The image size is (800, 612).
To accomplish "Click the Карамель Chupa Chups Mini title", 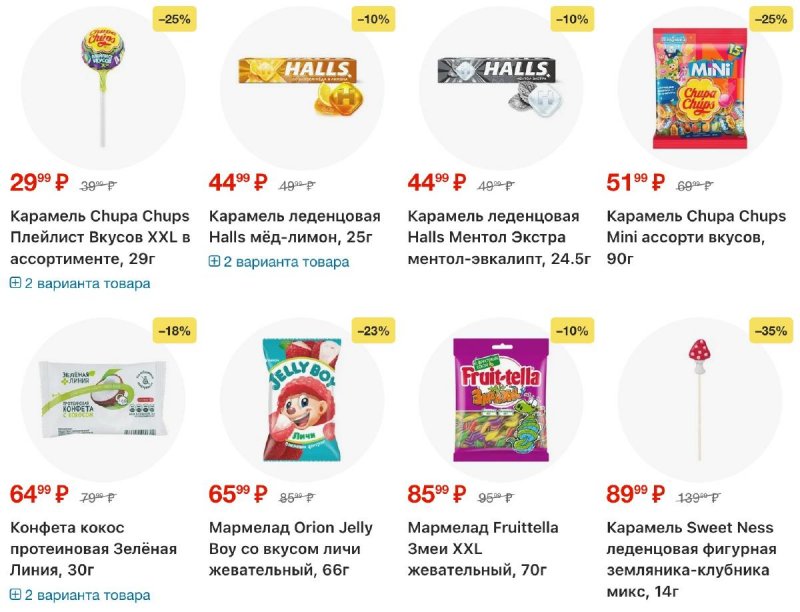I will [696, 238].
